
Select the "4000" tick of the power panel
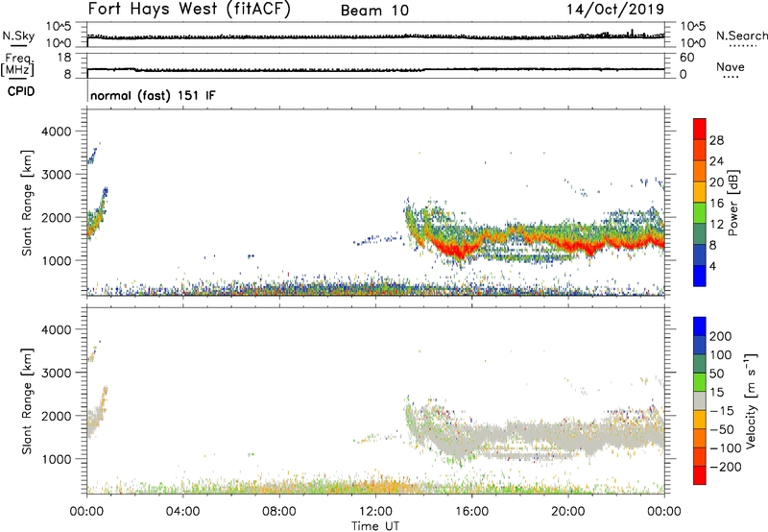pyautogui.click(x=57, y=132)
